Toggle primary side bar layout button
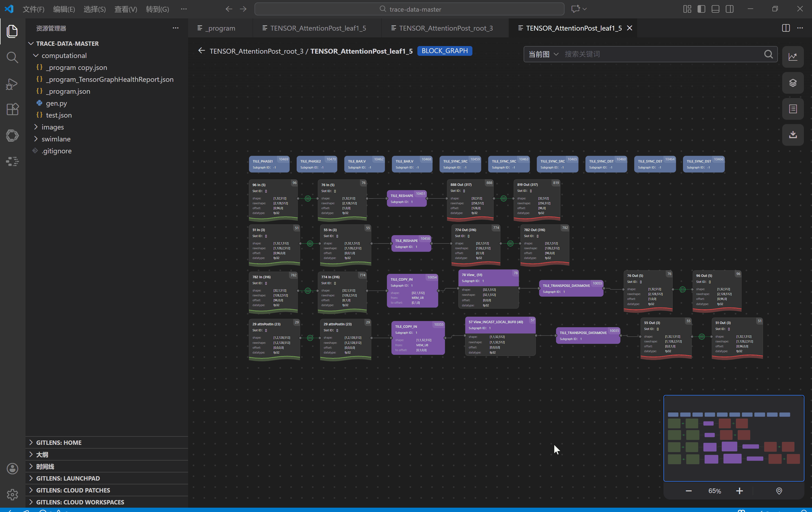The height and width of the screenshot is (512, 812). coord(701,9)
